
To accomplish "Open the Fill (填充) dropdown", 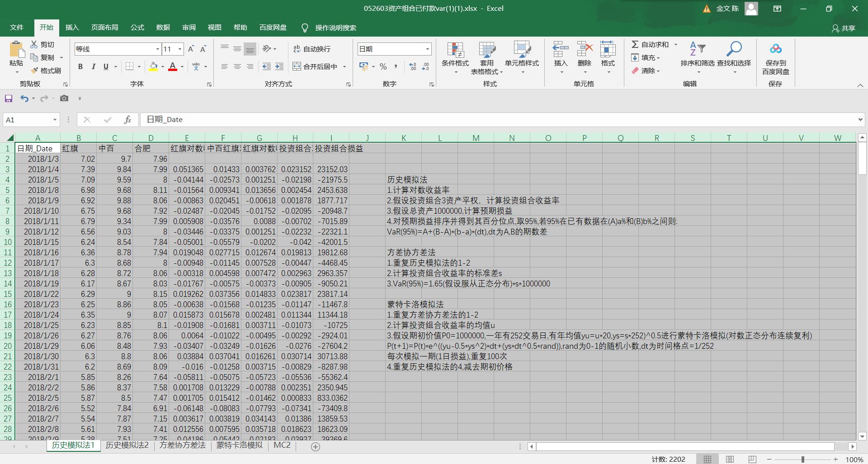I will click(646, 57).
